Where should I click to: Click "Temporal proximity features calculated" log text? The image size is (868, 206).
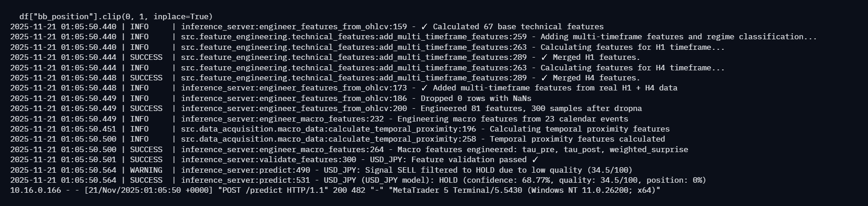tap(577, 139)
